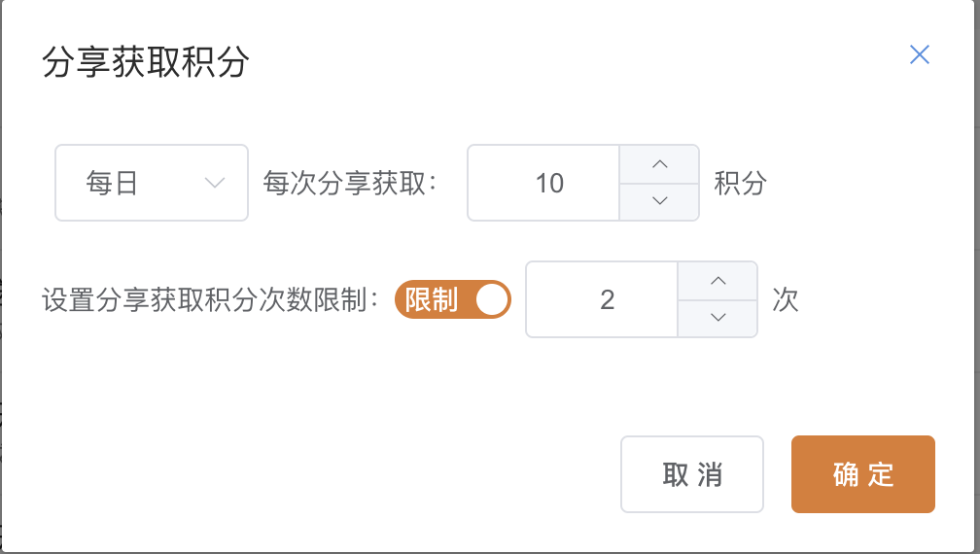This screenshot has width=980, height=554.
Task: Click the chevron arrow in 每日 dropdown
Action: click(215, 183)
